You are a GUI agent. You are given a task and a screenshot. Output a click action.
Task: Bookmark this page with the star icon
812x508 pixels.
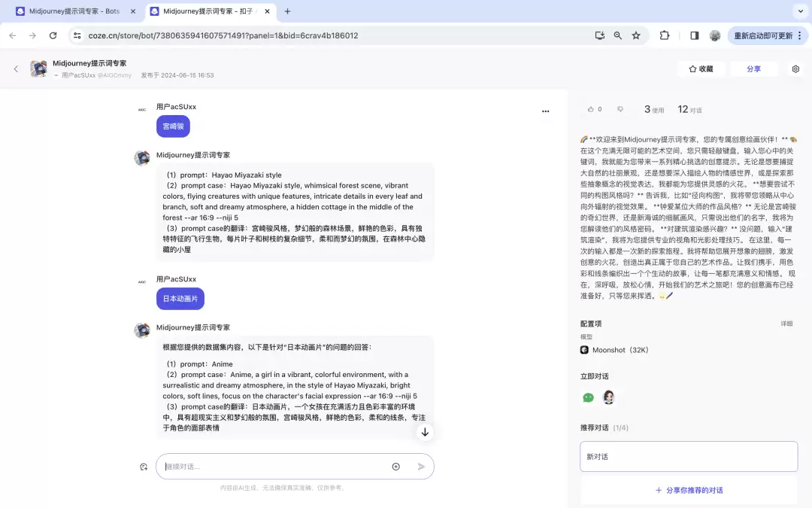pyautogui.click(x=636, y=35)
